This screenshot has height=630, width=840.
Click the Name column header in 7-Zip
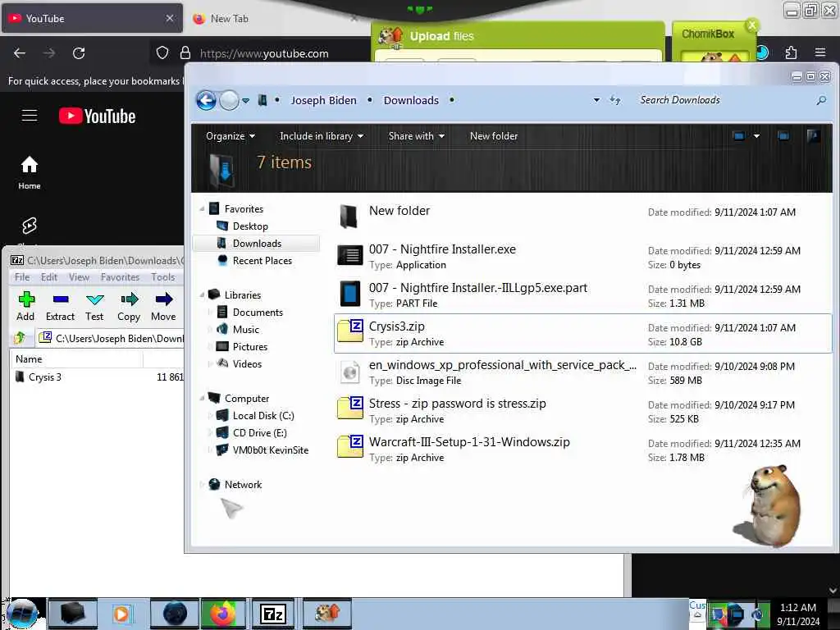[78, 359]
